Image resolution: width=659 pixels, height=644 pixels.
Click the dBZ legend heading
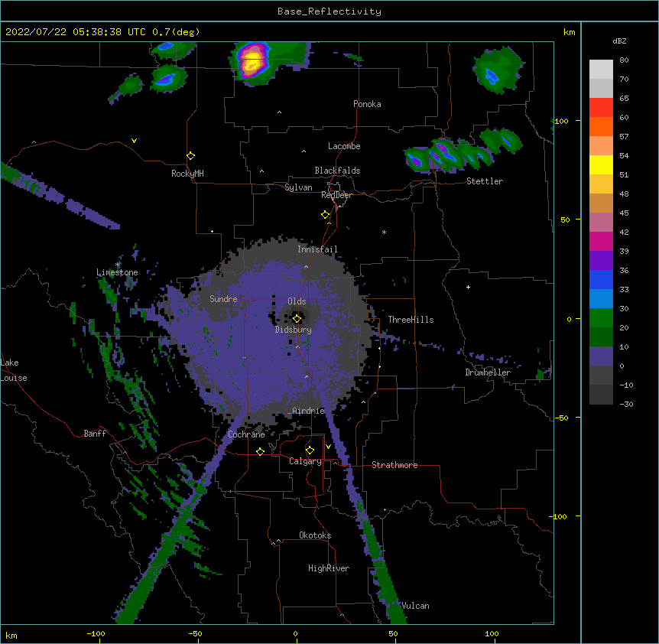click(x=619, y=41)
